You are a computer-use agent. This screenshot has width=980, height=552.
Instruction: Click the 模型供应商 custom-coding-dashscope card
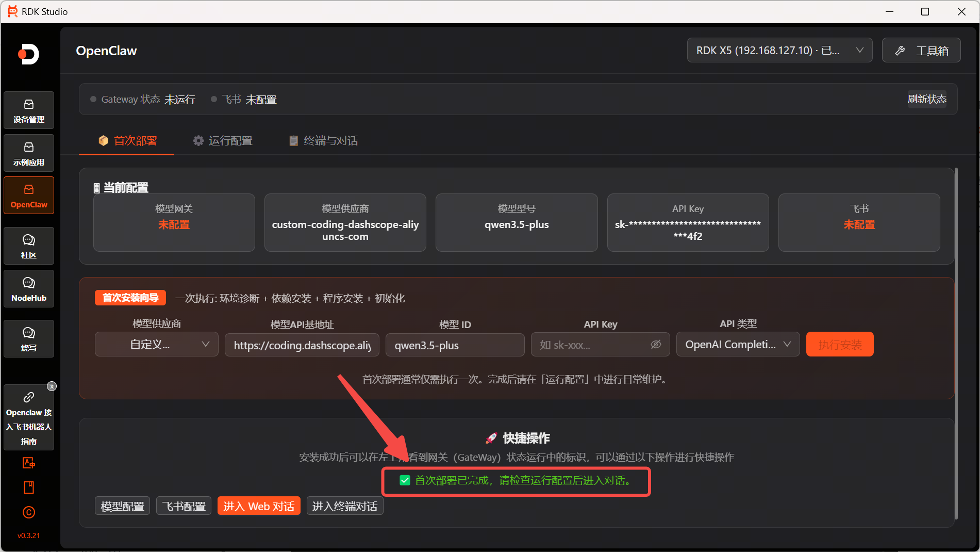pyautogui.click(x=345, y=222)
